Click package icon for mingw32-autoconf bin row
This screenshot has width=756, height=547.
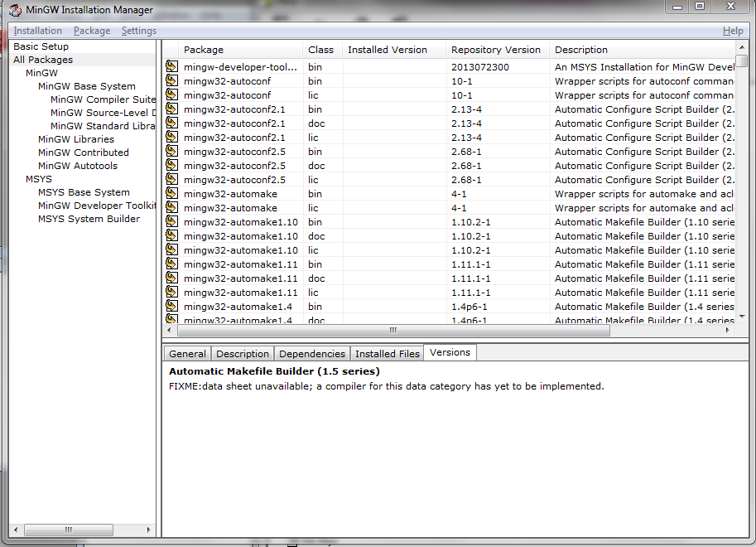tap(171, 80)
